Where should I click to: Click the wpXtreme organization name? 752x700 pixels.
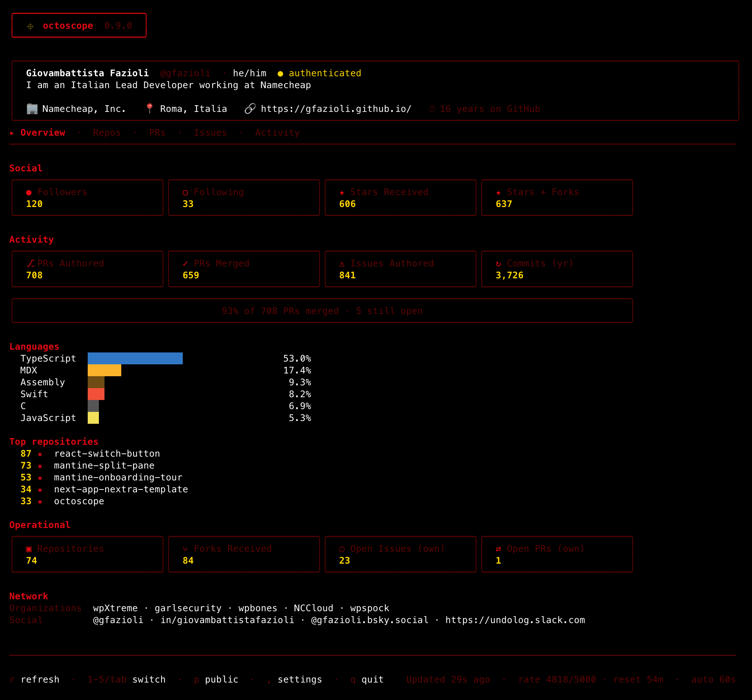point(115,608)
